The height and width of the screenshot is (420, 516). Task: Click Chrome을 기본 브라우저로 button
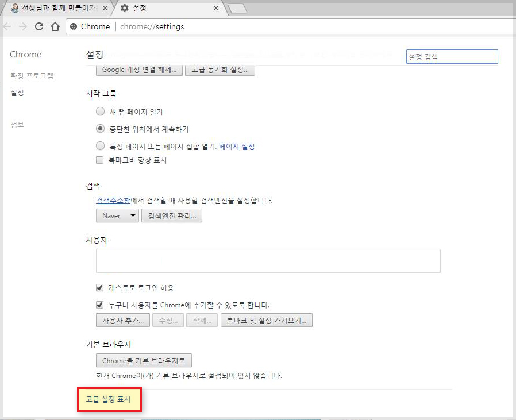point(144,360)
